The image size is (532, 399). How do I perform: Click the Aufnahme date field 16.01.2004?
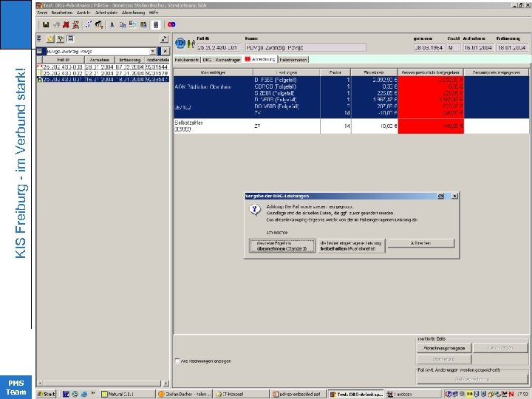[478, 47]
